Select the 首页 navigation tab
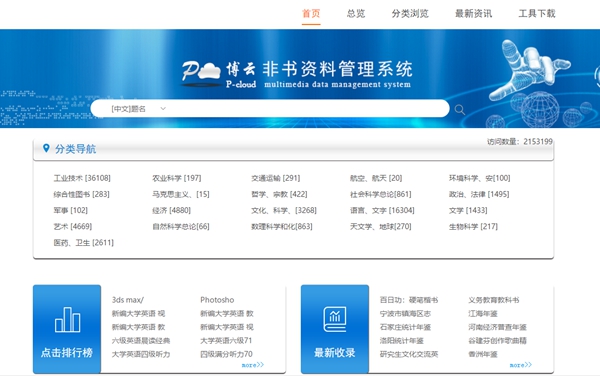Viewport: 600px width, 376px height. click(311, 14)
